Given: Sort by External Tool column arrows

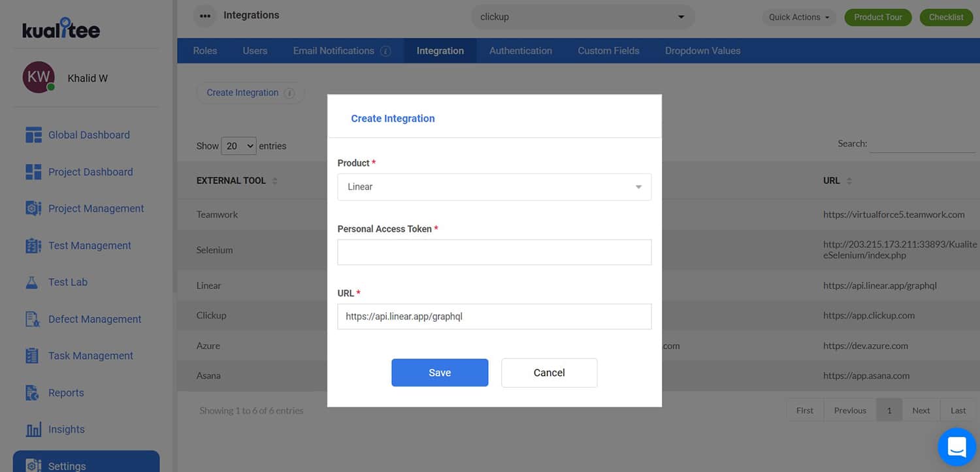Looking at the screenshot, I should coord(274,181).
